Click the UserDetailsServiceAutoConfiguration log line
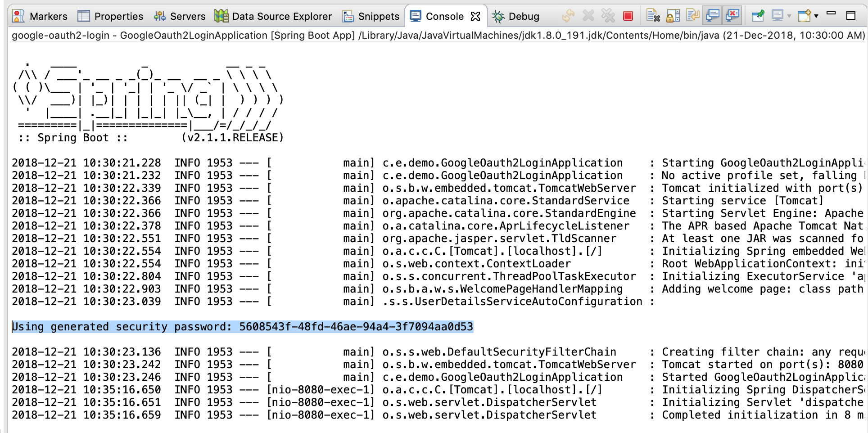The image size is (868, 433). tap(333, 302)
